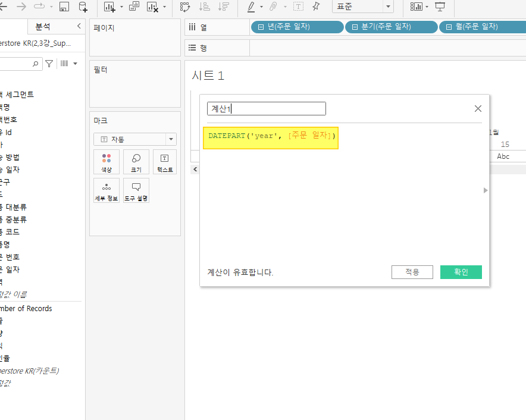Open the 텍스트 text mark card
The width and height of the screenshot is (526, 420).
pyautogui.click(x=165, y=162)
